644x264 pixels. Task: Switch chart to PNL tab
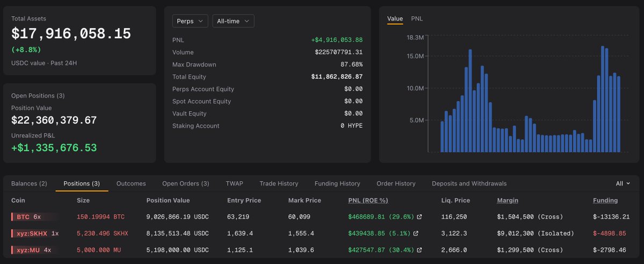pyautogui.click(x=417, y=18)
